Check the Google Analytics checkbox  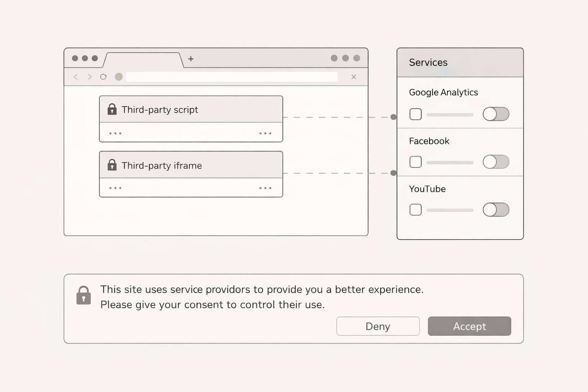415,114
